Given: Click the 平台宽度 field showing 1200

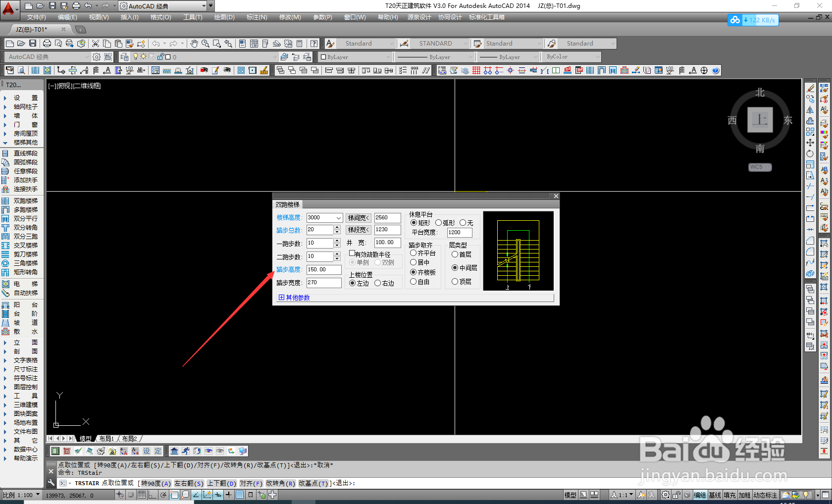Looking at the screenshot, I should coord(460,232).
